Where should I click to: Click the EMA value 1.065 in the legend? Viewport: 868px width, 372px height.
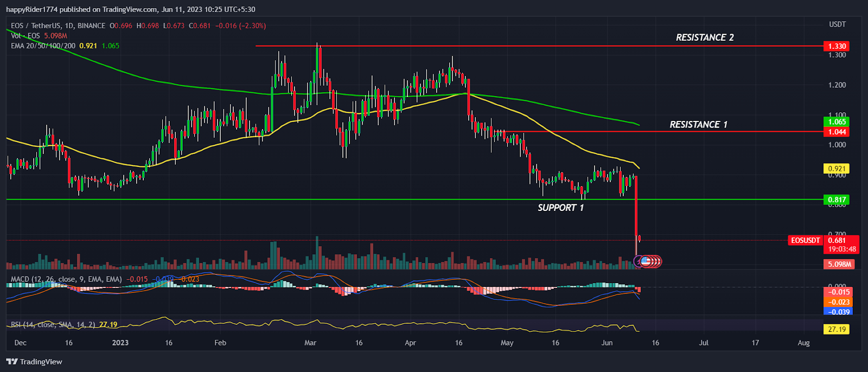click(110, 46)
